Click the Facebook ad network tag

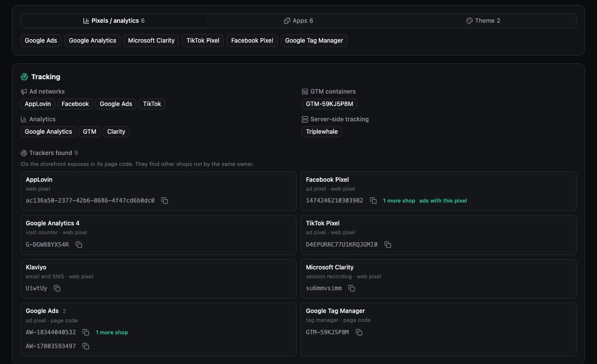[x=75, y=104]
